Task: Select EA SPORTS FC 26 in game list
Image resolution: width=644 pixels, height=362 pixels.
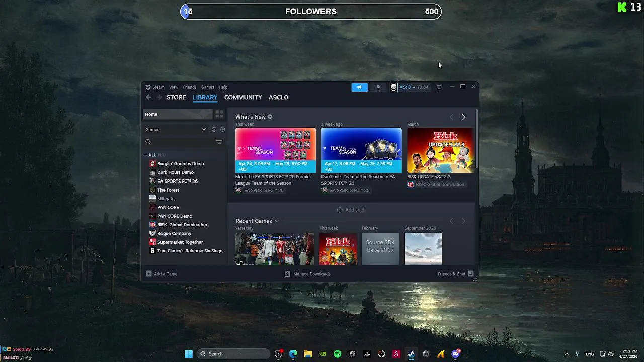Action: (x=178, y=181)
